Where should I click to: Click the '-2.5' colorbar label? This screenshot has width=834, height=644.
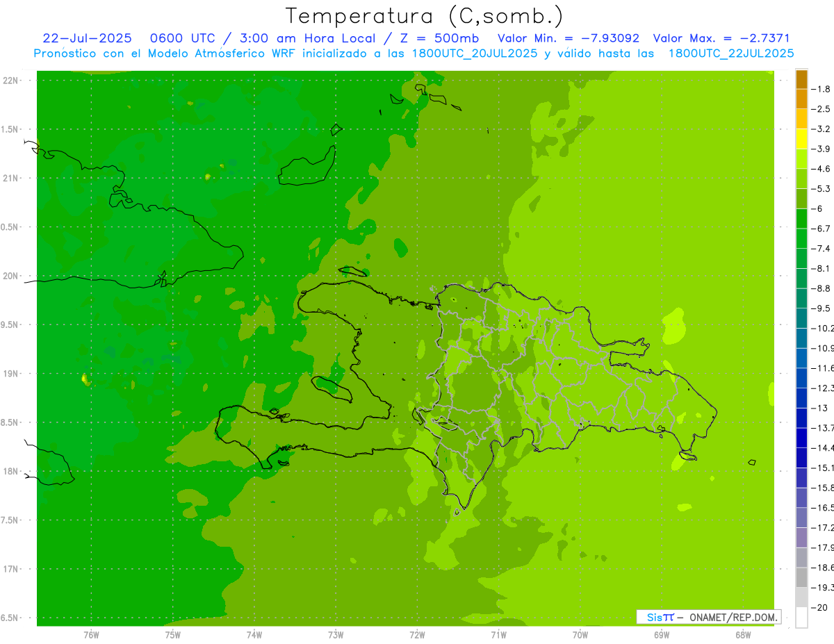click(x=821, y=109)
